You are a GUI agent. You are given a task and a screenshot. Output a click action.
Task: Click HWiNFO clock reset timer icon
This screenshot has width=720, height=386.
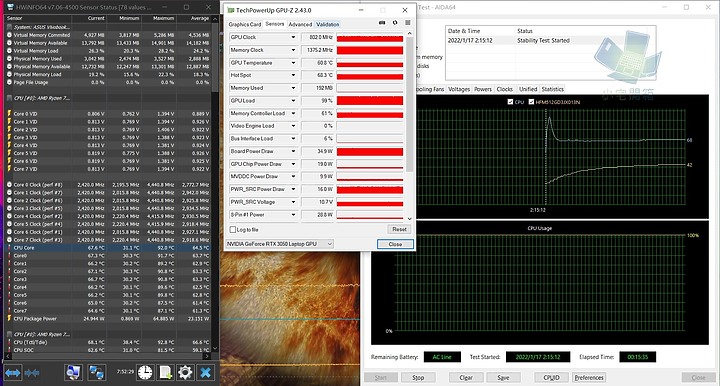click(145, 372)
